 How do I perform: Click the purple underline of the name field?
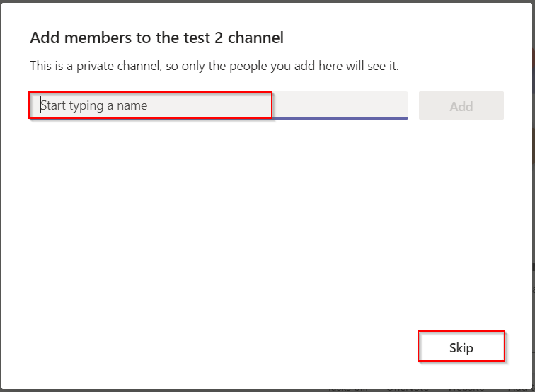click(340, 118)
